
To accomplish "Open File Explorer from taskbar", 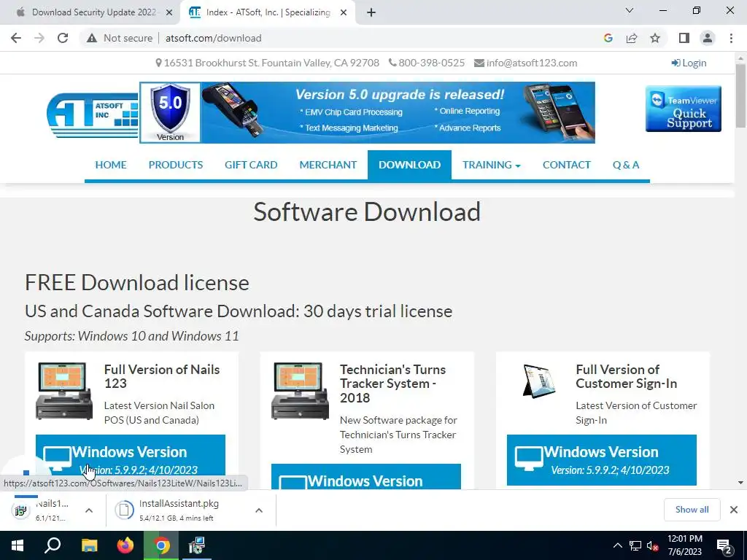I will (89, 545).
